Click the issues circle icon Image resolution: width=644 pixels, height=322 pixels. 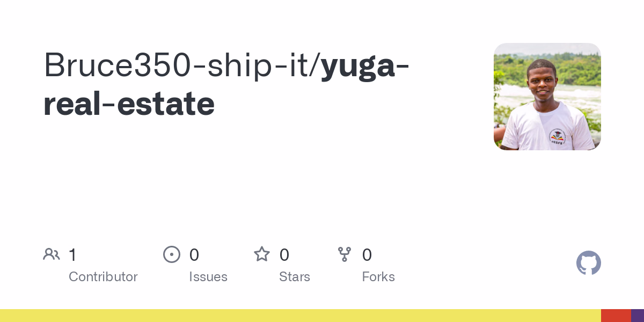pyautogui.click(x=172, y=254)
